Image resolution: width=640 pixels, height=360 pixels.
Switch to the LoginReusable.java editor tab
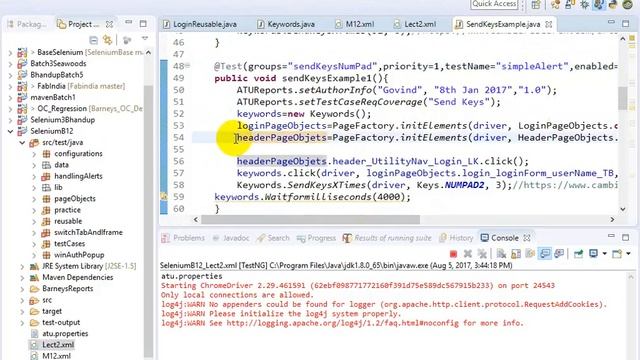(x=200, y=24)
